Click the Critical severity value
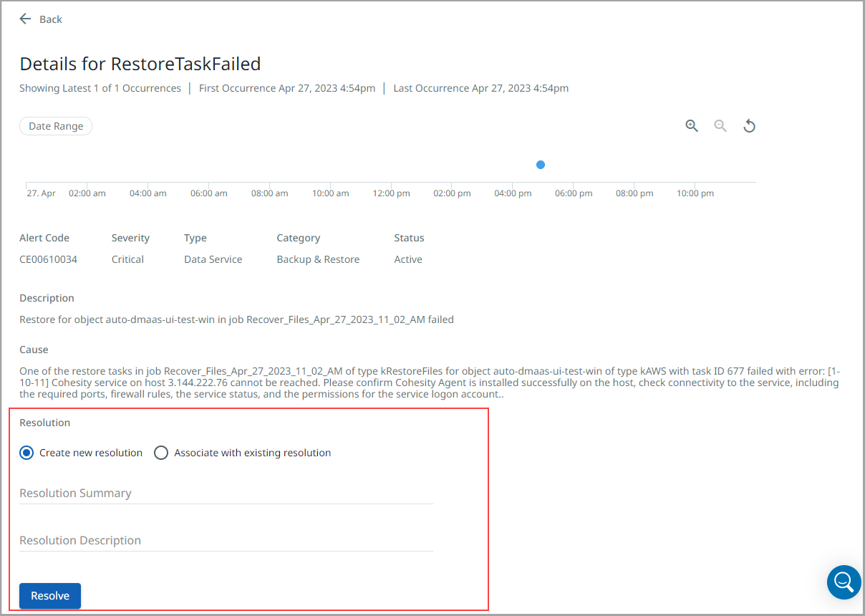The height and width of the screenshot is (616, 865). click(127, 259)
